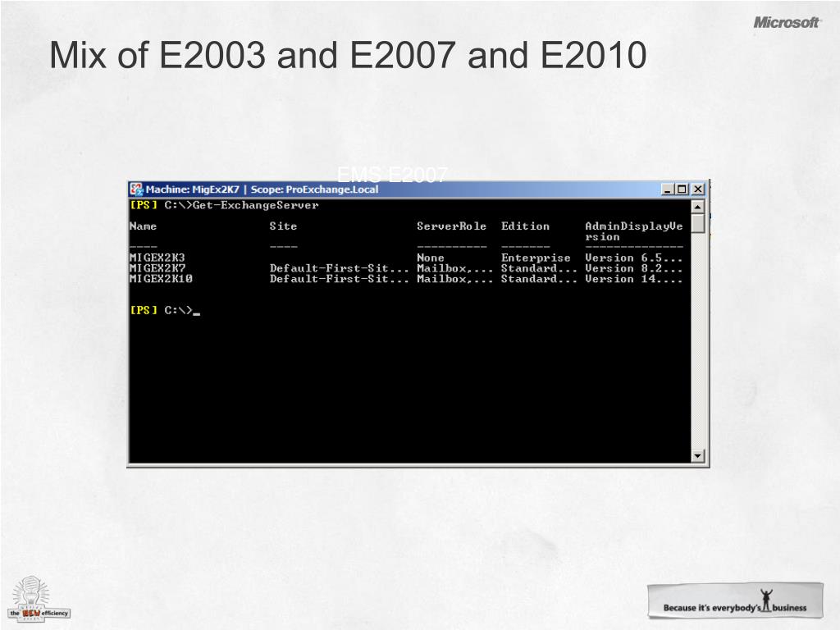This screenshot has width=840, height=630.
Task: Minimize the Exchange shell window
Action: (668, 189)
